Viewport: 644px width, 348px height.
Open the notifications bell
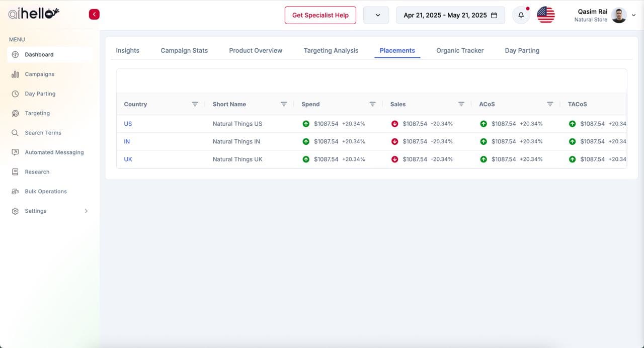coord(521,15)
